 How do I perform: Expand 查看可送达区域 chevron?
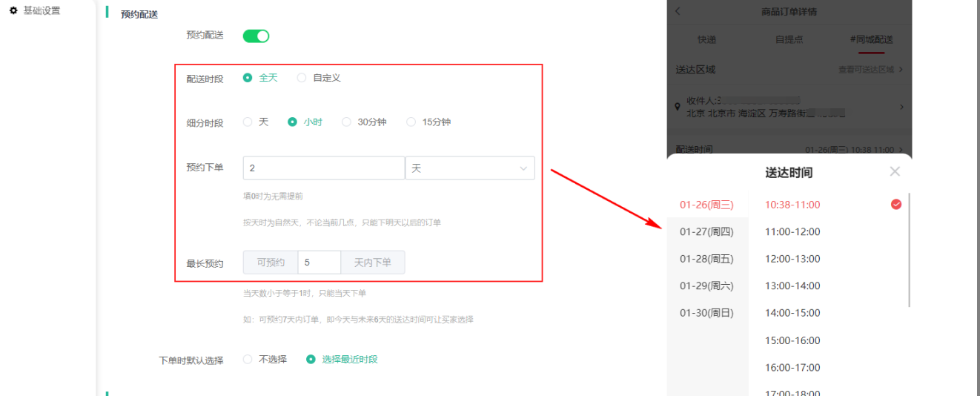pos(901,70)
